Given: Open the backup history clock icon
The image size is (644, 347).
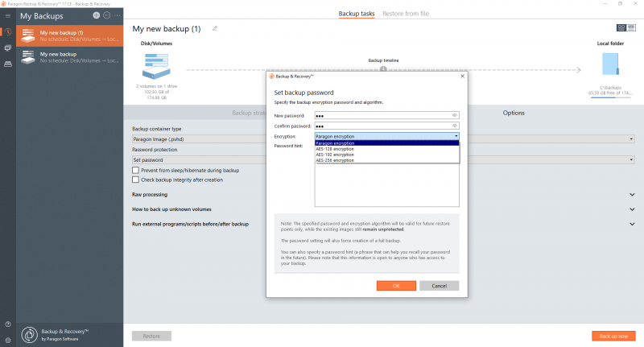Looking at the screenshot, I should tap(8, 32).
